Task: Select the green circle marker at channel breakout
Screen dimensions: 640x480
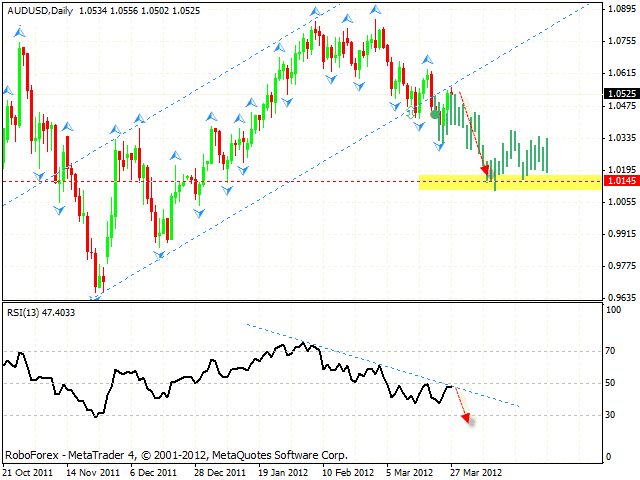Action: [x=434, y=114]
